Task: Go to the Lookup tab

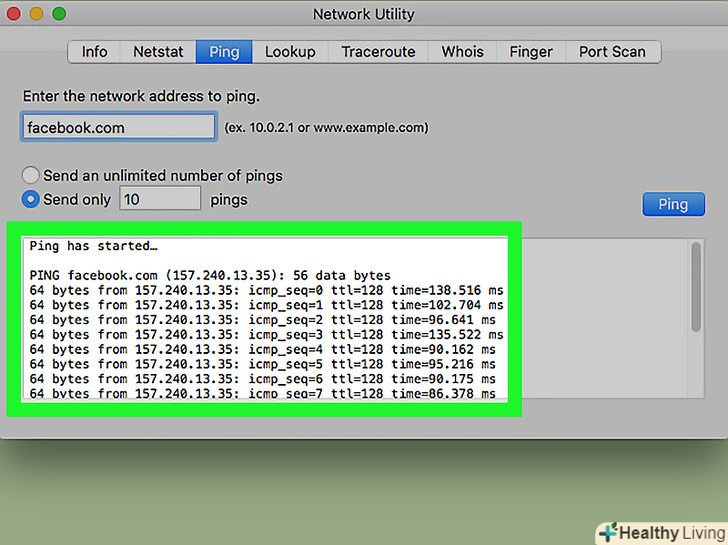Action: click(x=290, y=52)
